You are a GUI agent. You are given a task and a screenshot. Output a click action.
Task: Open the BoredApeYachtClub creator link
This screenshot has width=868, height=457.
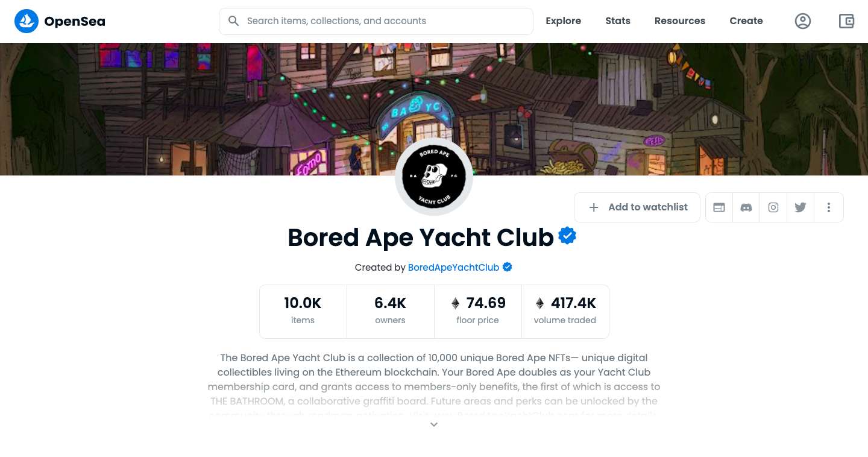click(x=453, y=267)
